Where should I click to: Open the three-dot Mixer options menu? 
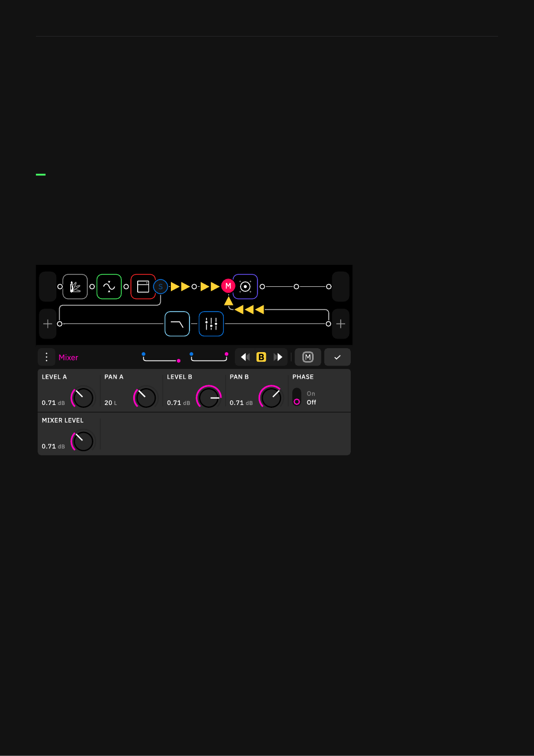47,357
